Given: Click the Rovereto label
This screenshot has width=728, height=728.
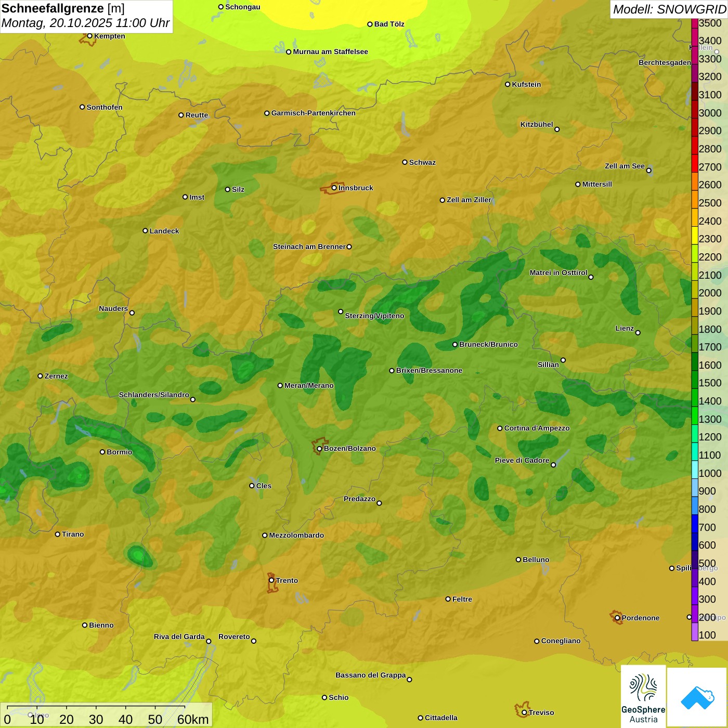Looking at the screenshot, I should coord(234,636).
